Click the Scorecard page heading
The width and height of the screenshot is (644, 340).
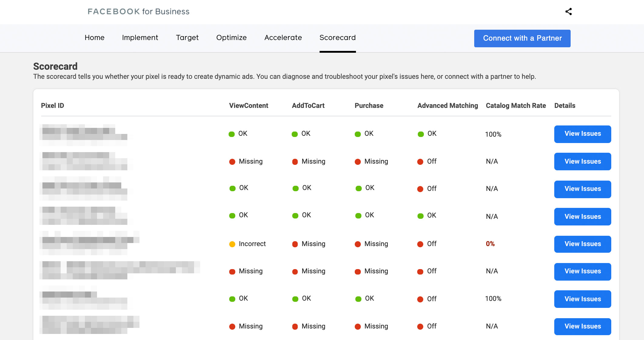point(55,66)
